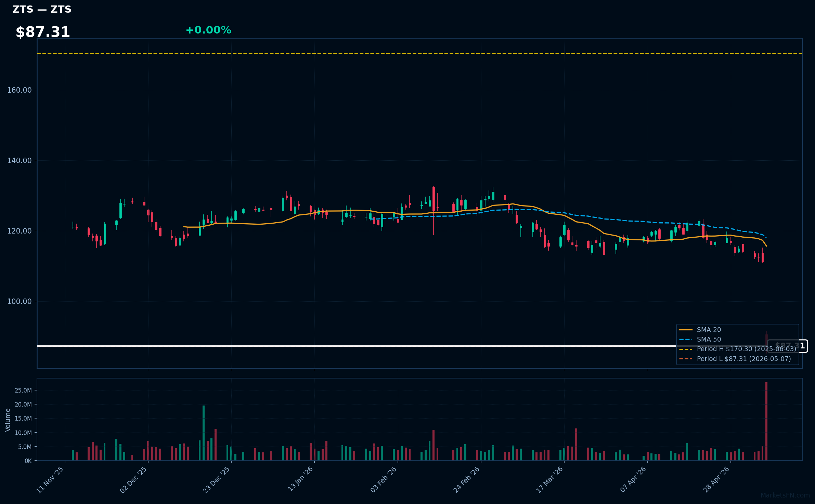Click the 160.00 price axis label
This screenshot has height=504, width=815.
(x=20, y=90)
